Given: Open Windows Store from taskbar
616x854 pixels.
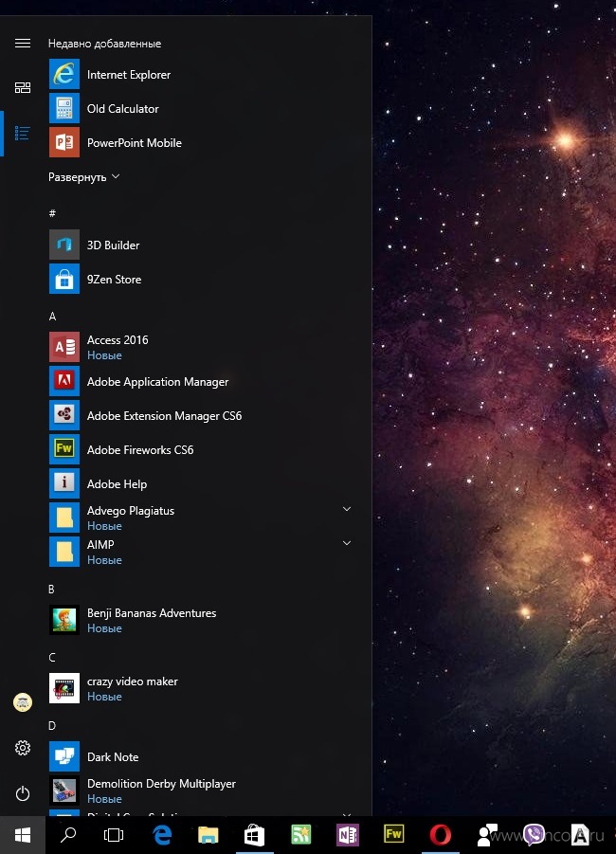Looking at the screenshot, I should point(254,834).
